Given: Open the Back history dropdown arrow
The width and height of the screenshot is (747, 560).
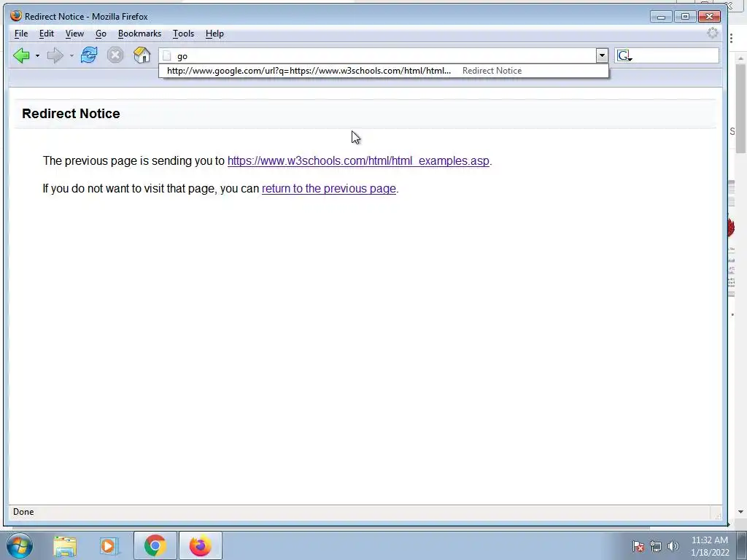Looking at the screenshot, I should click(37, 55).
